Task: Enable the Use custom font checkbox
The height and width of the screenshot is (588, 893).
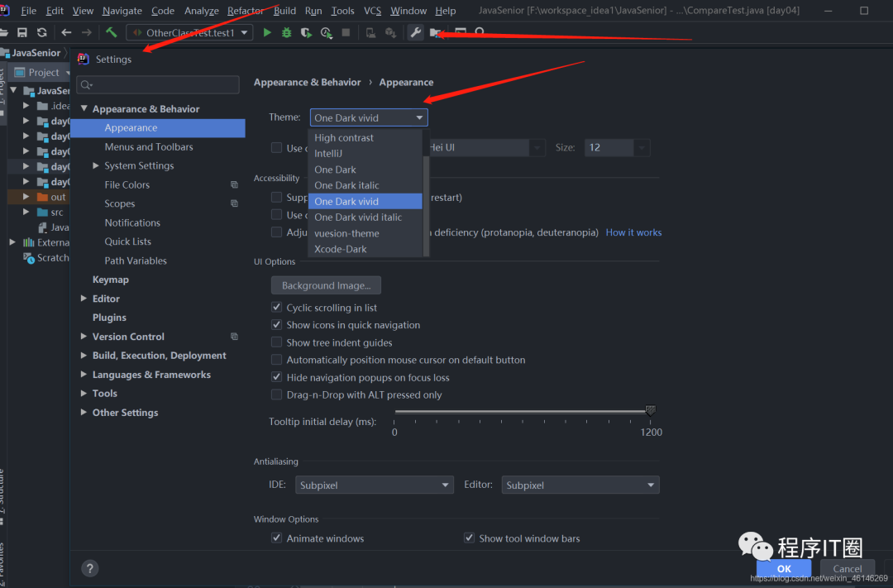Action: [277, 147]
